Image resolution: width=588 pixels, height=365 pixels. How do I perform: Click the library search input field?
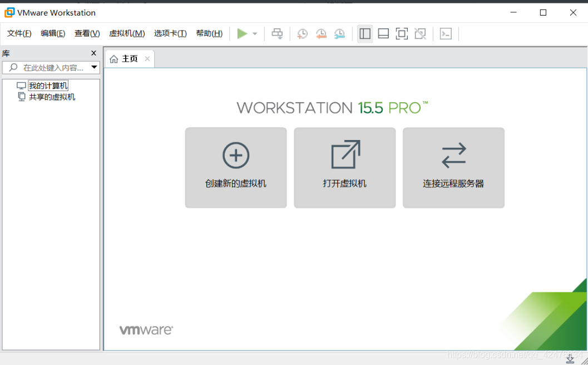pos(51,67)
